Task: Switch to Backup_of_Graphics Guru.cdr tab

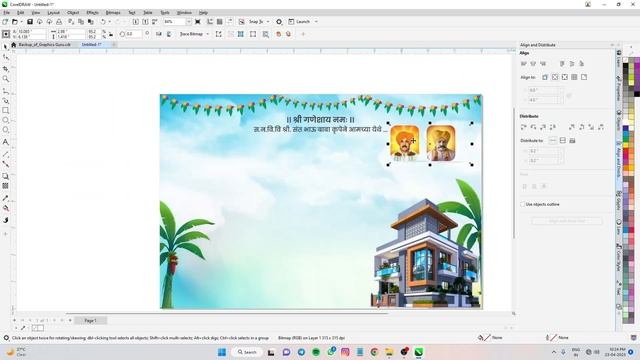Action: coord(44,44)
